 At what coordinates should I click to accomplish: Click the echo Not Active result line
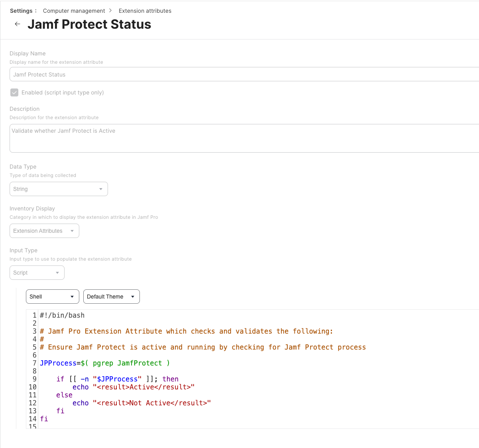coord(141,403)
